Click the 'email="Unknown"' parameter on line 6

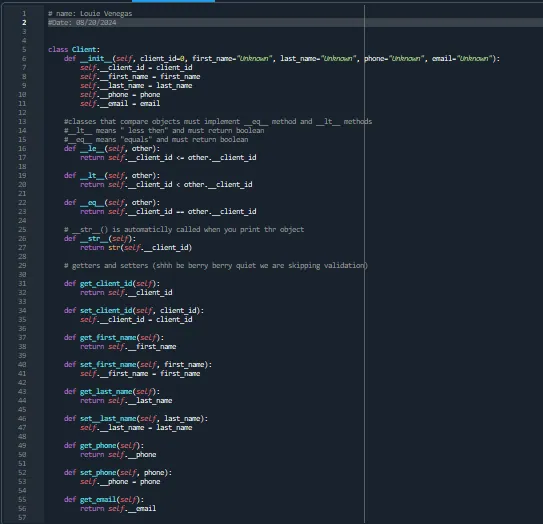(x=462, y=59)
